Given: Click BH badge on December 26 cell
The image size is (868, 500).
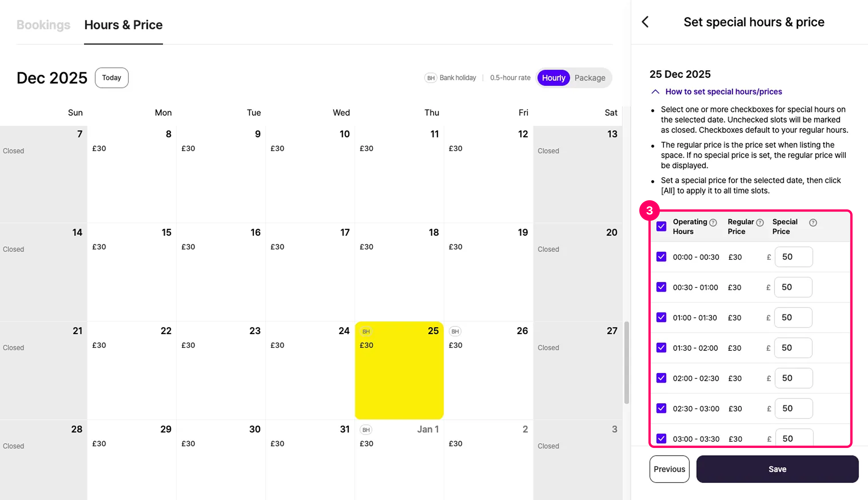Looking at the screenshot, I should 455,331.
